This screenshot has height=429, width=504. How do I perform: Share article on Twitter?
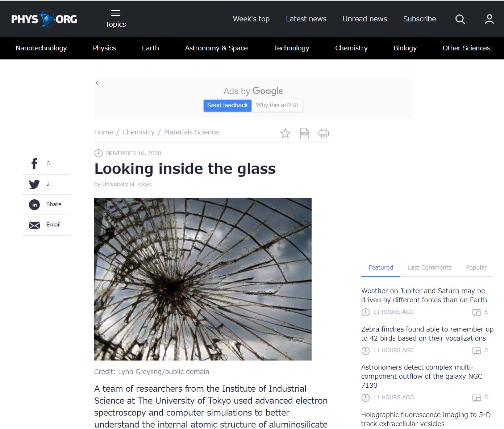(x=34, y=184)
